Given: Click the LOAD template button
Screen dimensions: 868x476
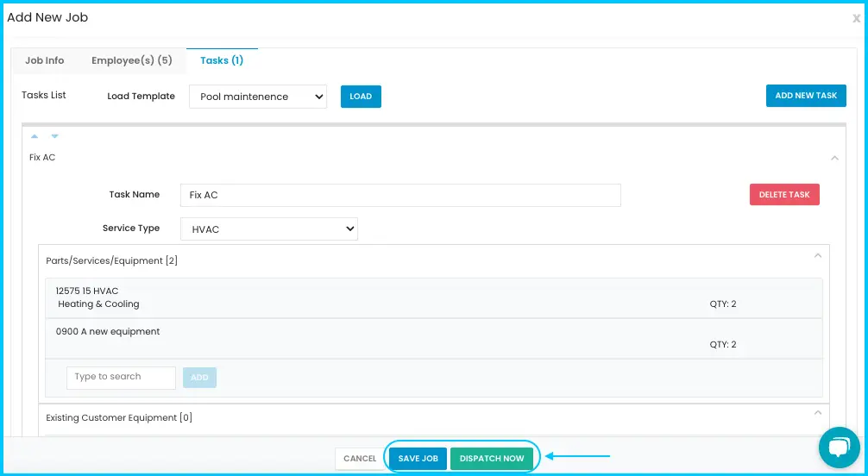Looking at the screenshot, I should (361, 97).
